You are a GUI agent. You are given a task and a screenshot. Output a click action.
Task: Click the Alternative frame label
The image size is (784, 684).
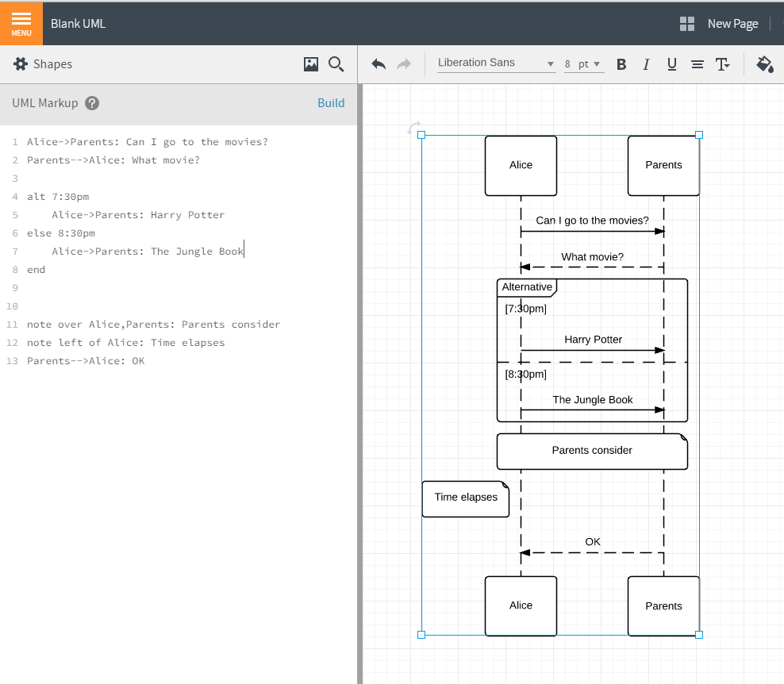click(x=527, y=287)
